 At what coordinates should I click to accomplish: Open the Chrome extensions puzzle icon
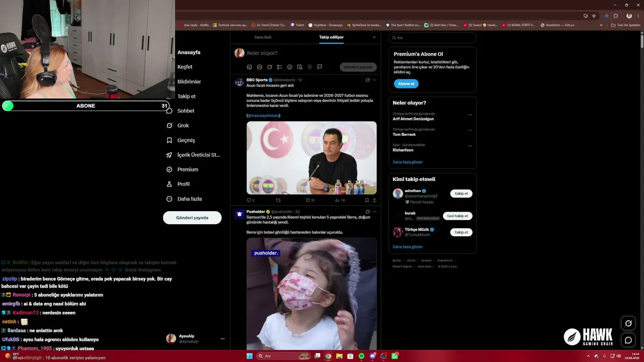615,16
